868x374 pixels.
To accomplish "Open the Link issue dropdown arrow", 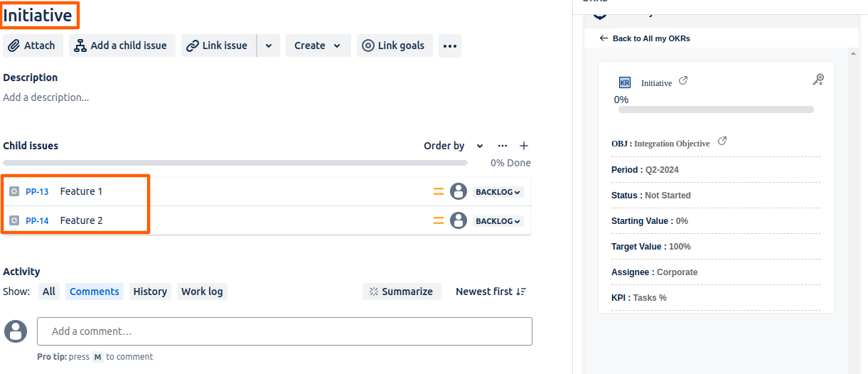I will [269, 46].
